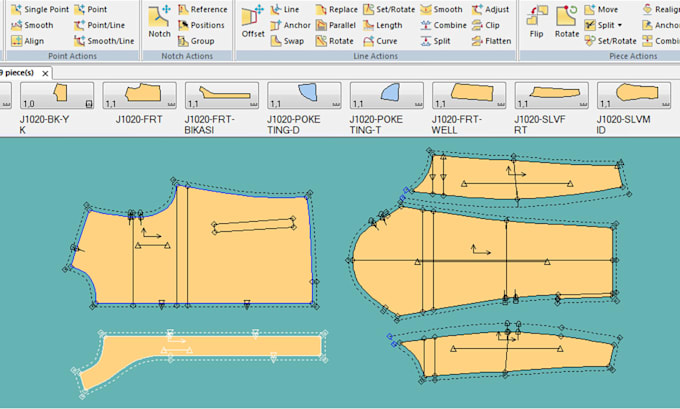
Task: Click the Split piece tool button
Action: pyautogui.click(x=599, y=25)
